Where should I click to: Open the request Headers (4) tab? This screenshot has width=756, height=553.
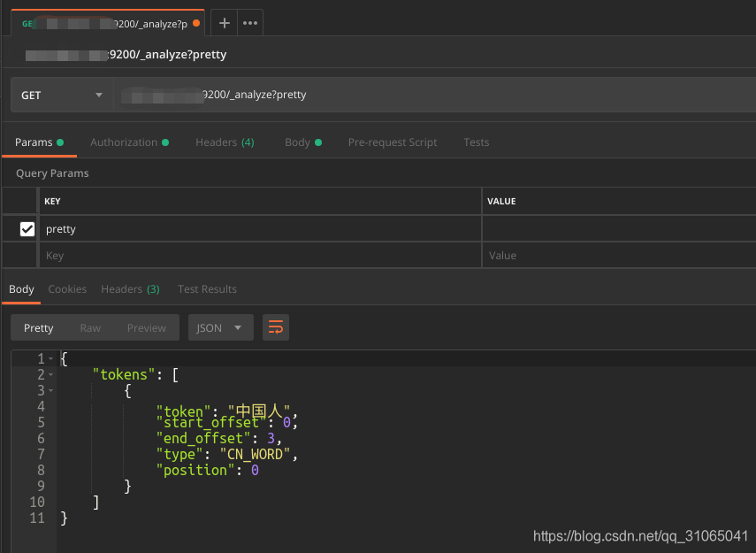(225, 142)
